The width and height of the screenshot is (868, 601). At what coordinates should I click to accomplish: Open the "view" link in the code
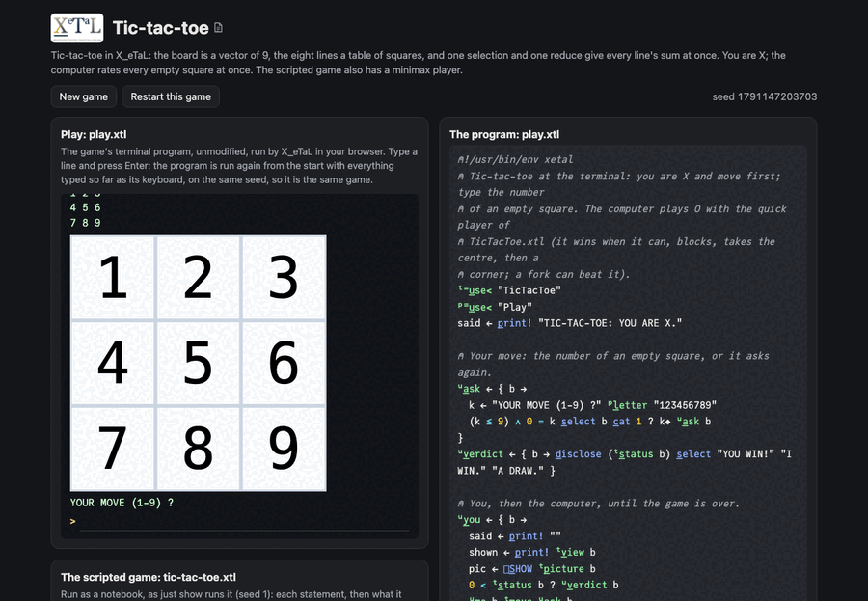pyautogui.click(x=572, y=552)
